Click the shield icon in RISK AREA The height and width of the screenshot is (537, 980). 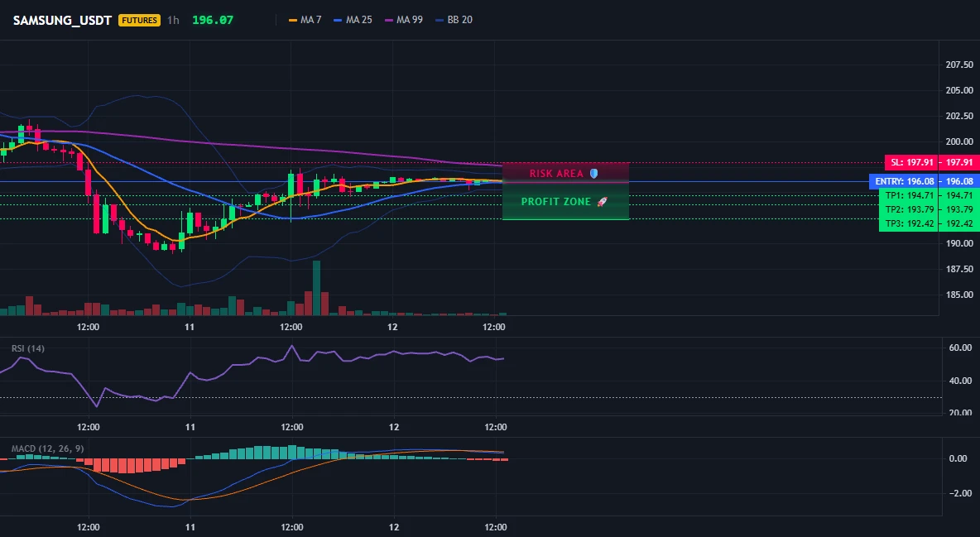(593, 173)
